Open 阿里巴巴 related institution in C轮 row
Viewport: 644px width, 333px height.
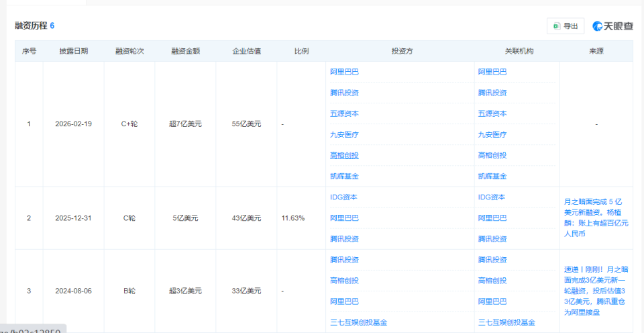coord(492,218)
